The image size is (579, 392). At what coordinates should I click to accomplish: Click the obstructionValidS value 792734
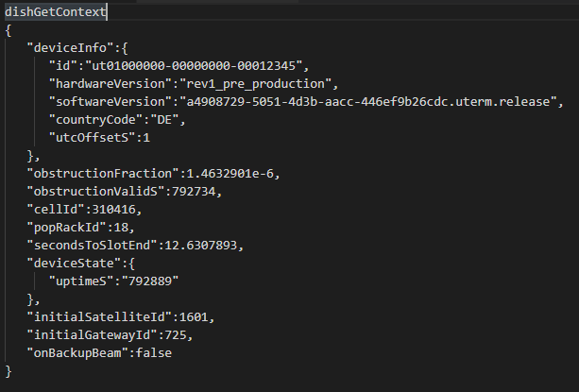(x=194, y=192)
